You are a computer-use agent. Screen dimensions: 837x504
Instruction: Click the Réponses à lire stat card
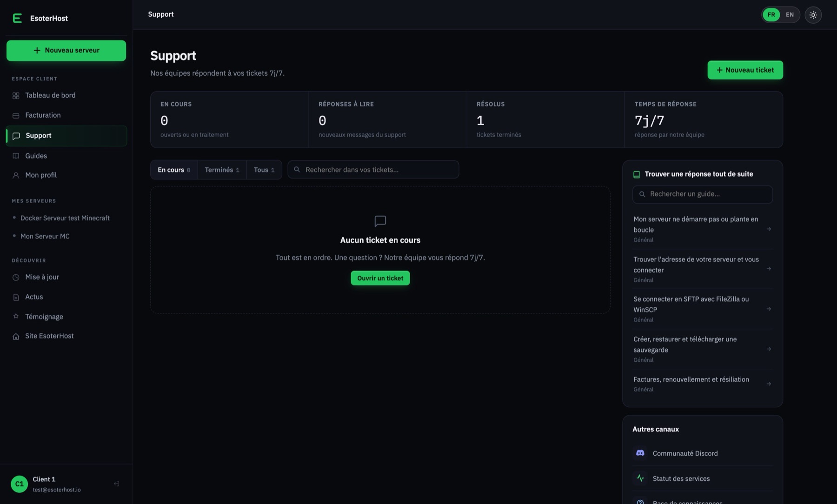[388, 119]
